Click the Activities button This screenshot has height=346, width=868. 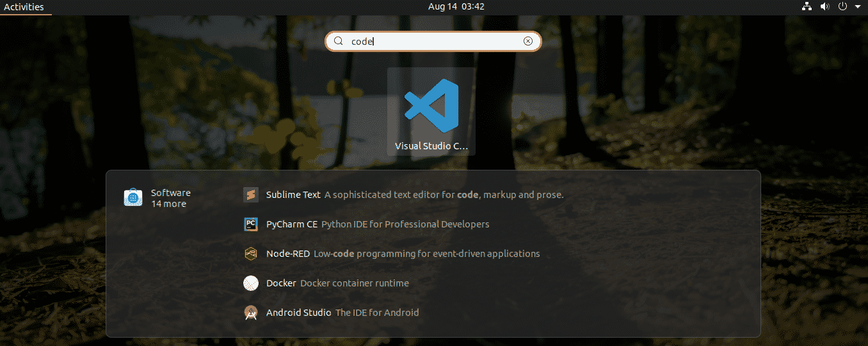24,7
